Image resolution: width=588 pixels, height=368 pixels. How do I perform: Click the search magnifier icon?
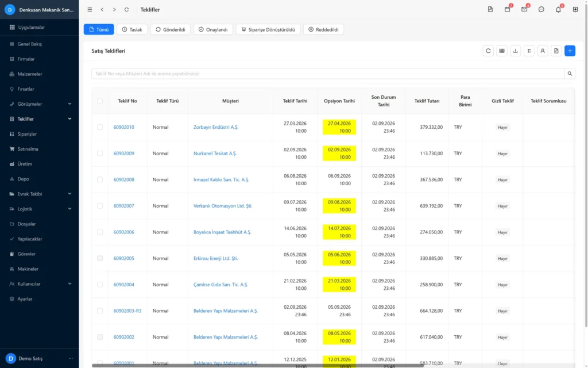coord(570,74)
